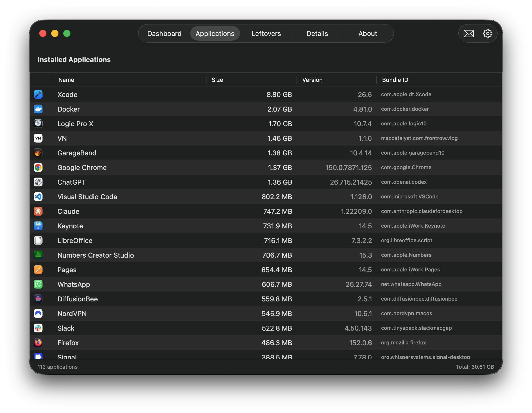Click the WhatsApp icon
The image size is (532, 413).
tap(38, 284)
